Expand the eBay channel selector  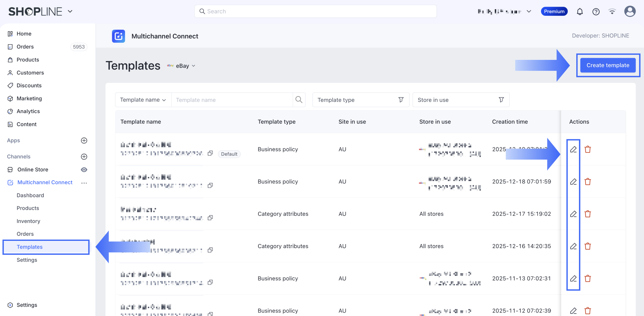[182, 66]
